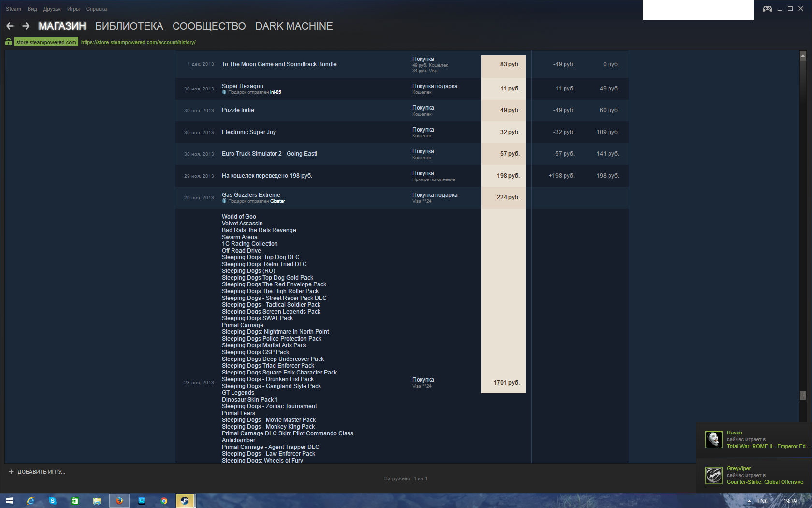
Task: Click the 1701 руб. total amount
Action: click(507, 383)
